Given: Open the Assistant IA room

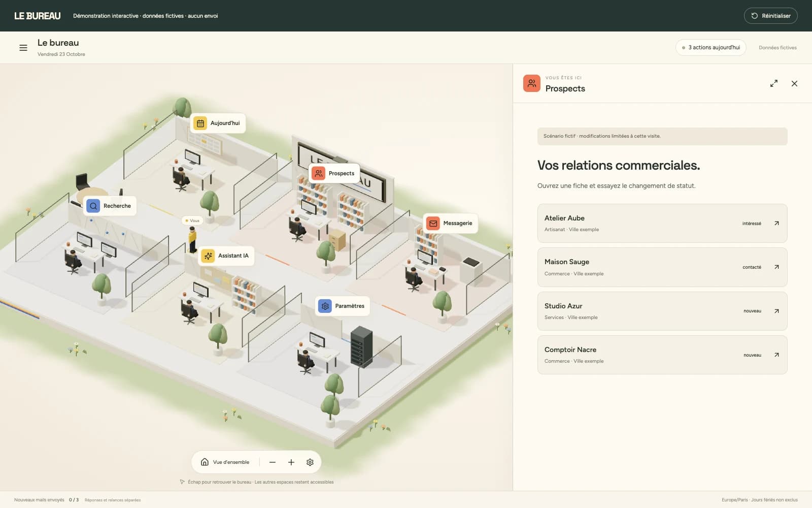Looking at the screenshot, I should pyautogui.click(x=226, y=256).
